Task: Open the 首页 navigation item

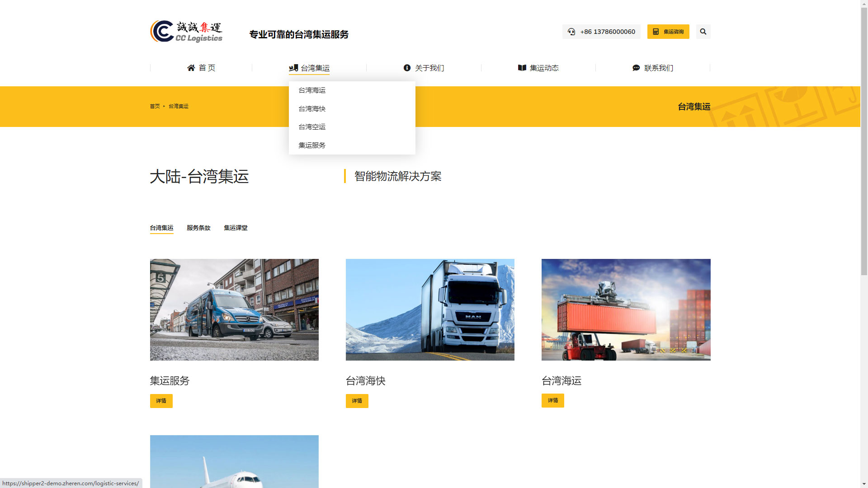Action: [x=201, y=68]
